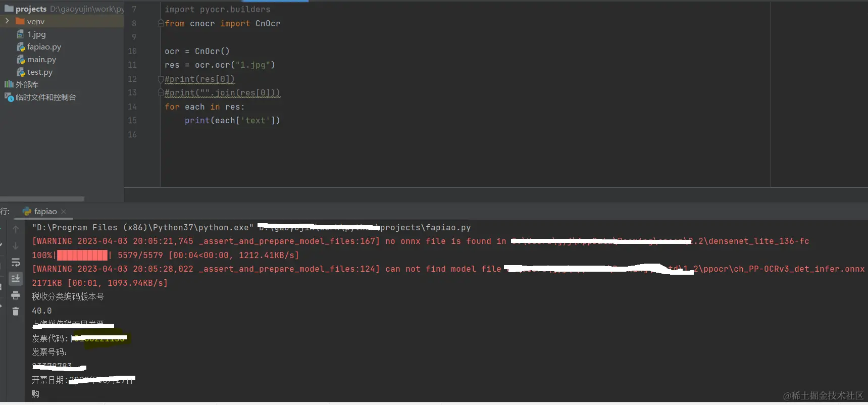
Task: Click 'print(each['text'])' on line 15
Action: point(232,121)
